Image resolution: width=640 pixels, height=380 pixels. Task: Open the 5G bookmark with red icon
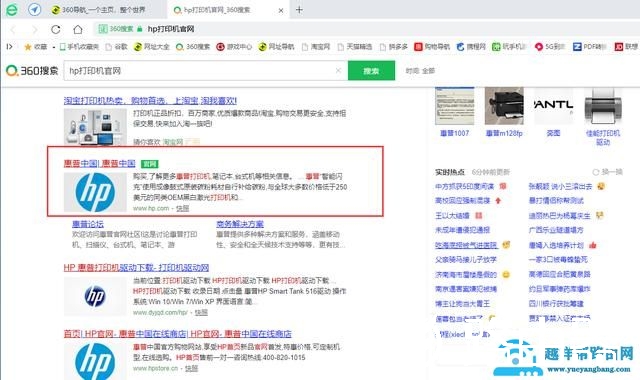click(549, 47)
